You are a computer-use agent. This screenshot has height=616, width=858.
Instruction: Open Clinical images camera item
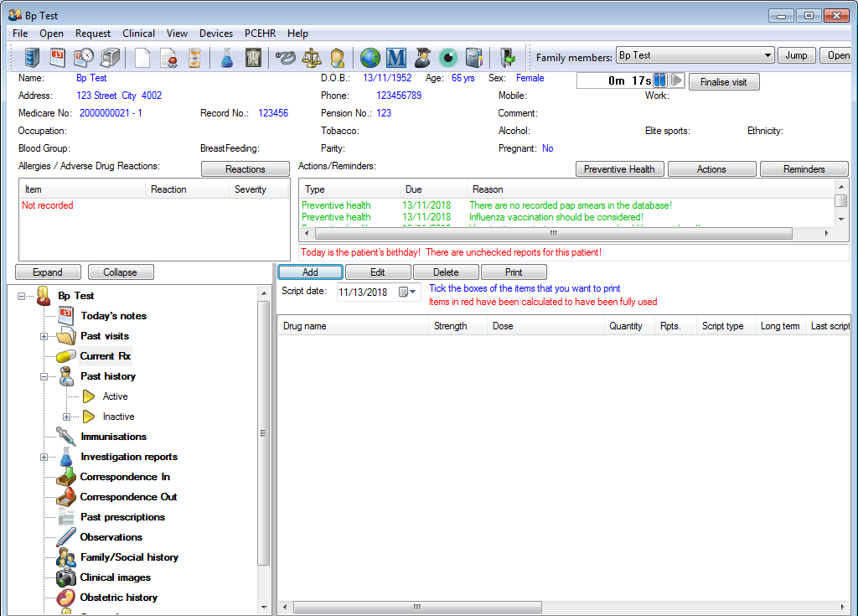[x=115, y=577]
